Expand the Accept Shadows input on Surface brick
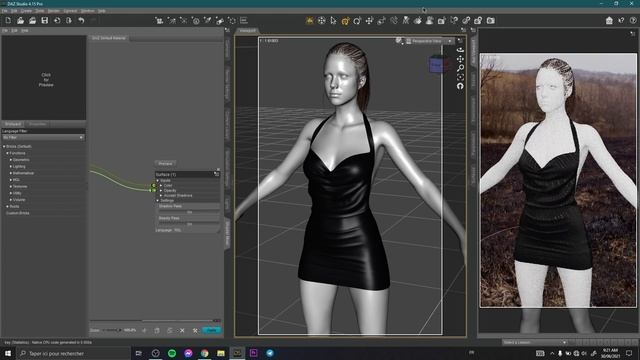Screen dimensions: 640x360 tap(161, 196)
